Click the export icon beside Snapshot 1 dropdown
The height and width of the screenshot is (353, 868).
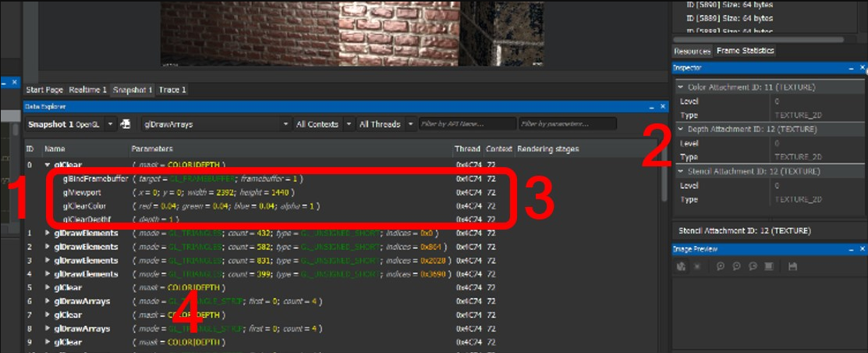(x=125, y=124)
